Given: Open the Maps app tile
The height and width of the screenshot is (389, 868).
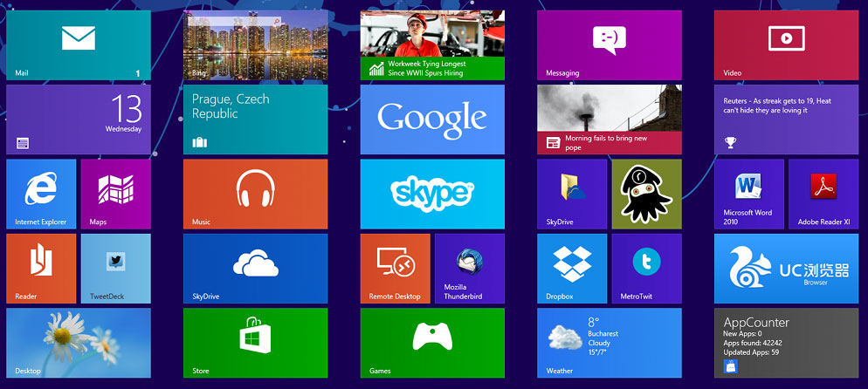Looking at the screenshot, I should click(115, 194).
